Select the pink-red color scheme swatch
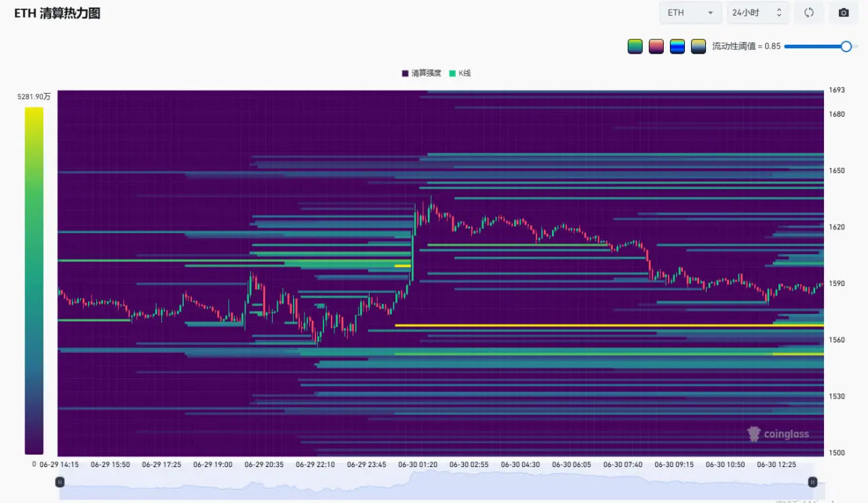Viewport: 868px width, 503px height. [656, 47]
